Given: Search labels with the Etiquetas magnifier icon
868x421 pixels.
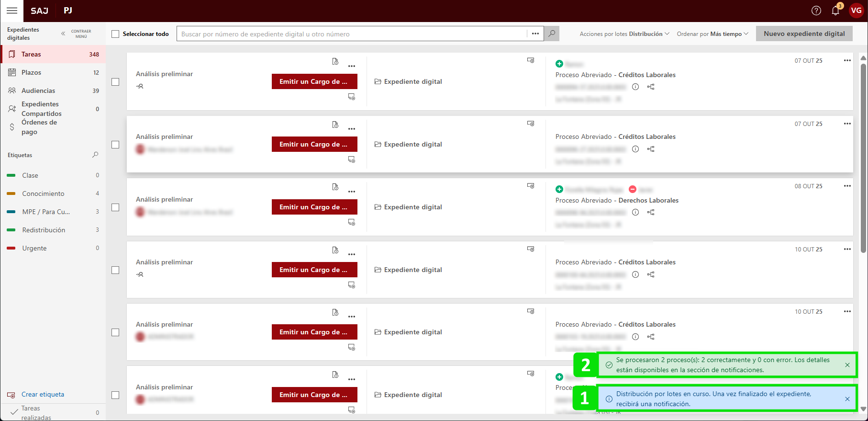Looking at the screenshot, I should tap(95, 155).
